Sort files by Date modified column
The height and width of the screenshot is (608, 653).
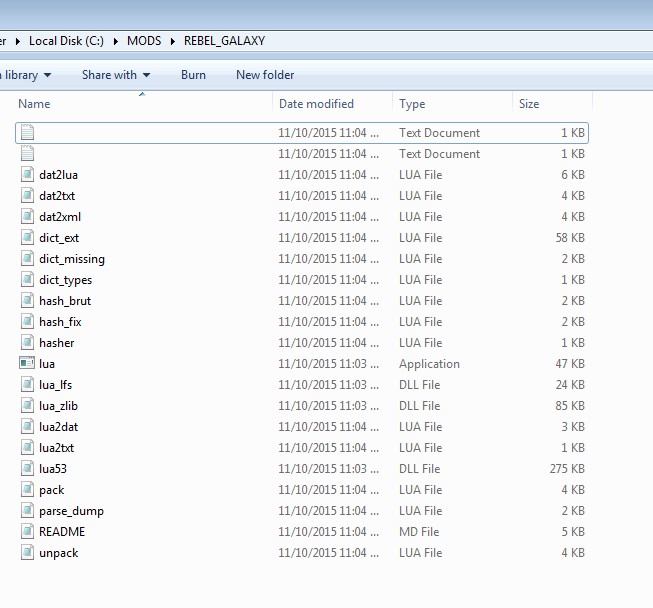[x=333, y=104]
